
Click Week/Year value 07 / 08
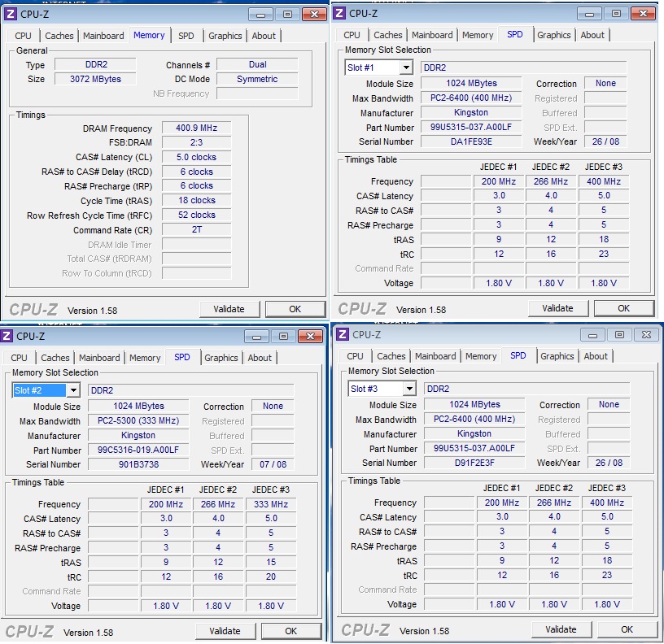click(273, 464)
